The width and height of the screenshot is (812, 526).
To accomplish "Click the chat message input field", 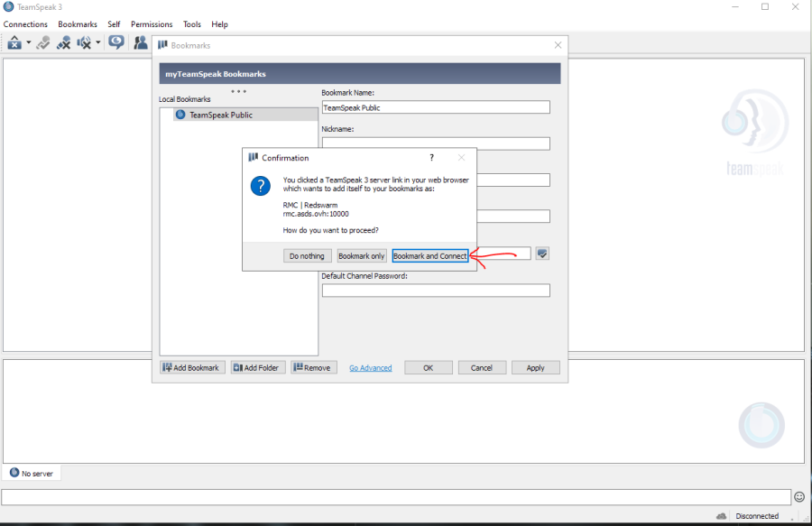I will coord(396,497).
